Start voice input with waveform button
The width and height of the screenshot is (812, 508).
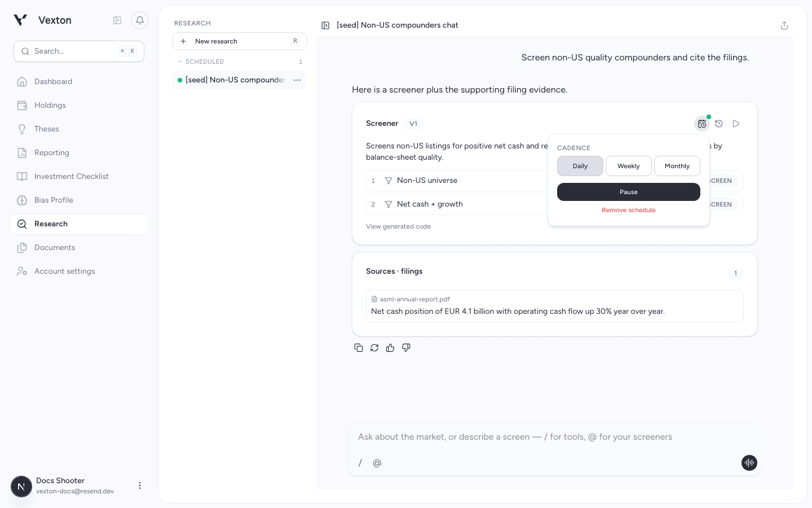pyautogui.click(x=749, y=463)
